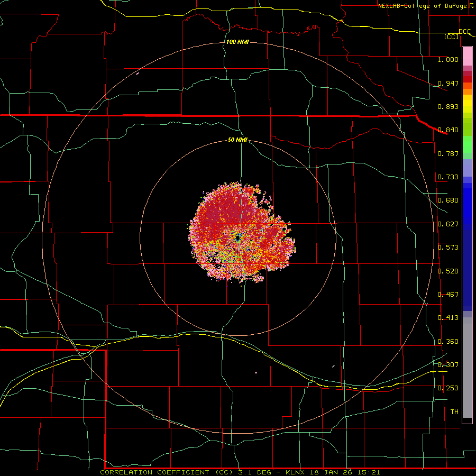This screenshot has height=476, width=476.
Task: Pick the pink top segment of color bar
Action: [467, 56]
